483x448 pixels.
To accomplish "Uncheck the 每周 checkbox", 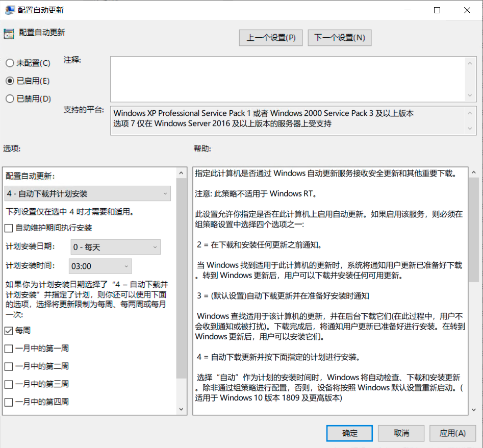I will point(9,331).
